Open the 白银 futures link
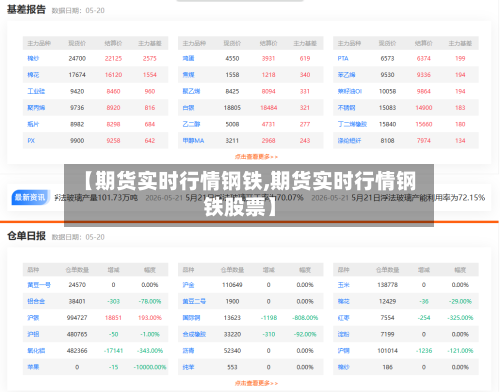 tap(188, 108)
